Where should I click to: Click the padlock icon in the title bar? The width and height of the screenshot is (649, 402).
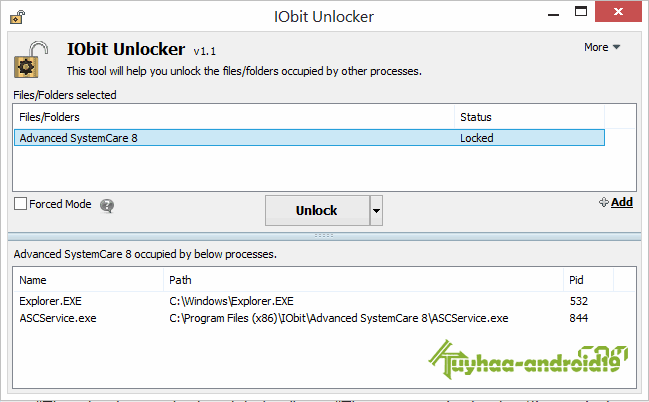17,17
